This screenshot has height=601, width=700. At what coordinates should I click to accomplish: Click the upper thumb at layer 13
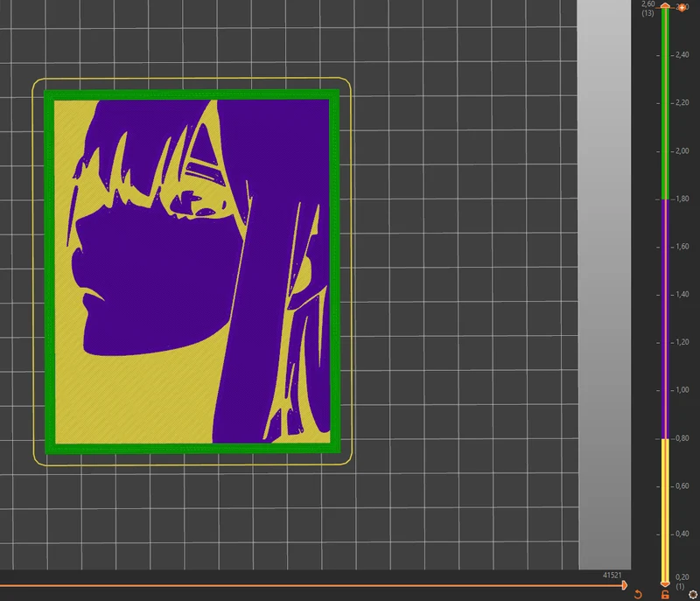pyautogui.click(x=665, y=5)
